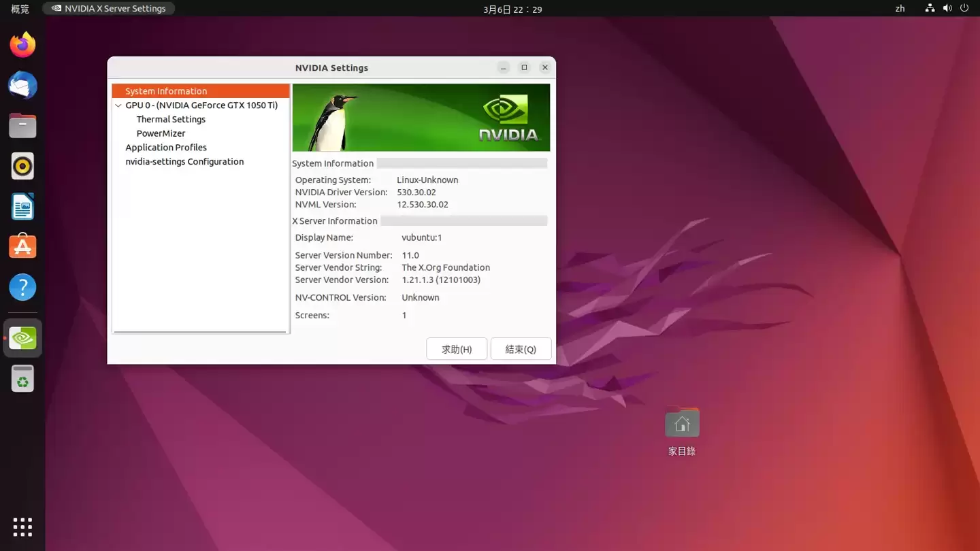Open the date and time menu
Screen dimensions: 980x551
tap(512, 9)
